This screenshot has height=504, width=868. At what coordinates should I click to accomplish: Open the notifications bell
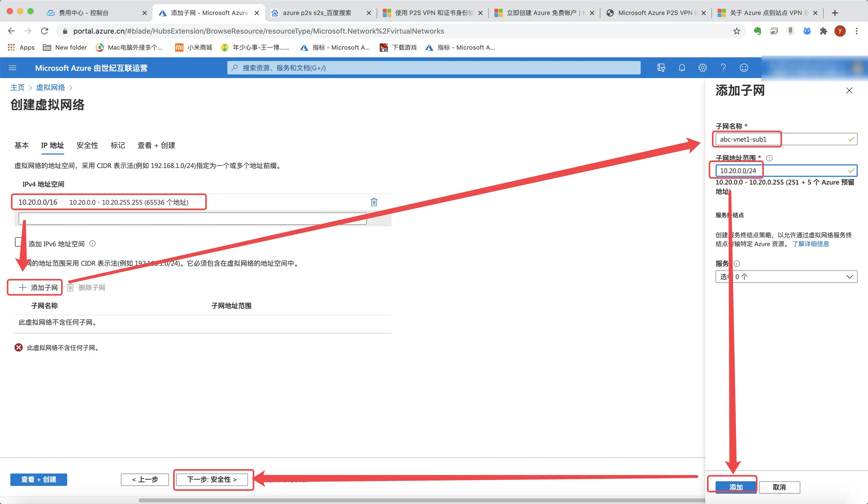[x=682, y=68]
